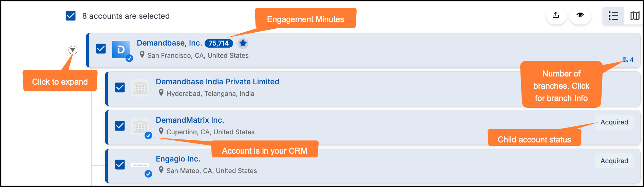This screenshot has height=187, width=644.
Task: Click CRM checkmark badge on DemandMatrix
Action: pos(148,135)
